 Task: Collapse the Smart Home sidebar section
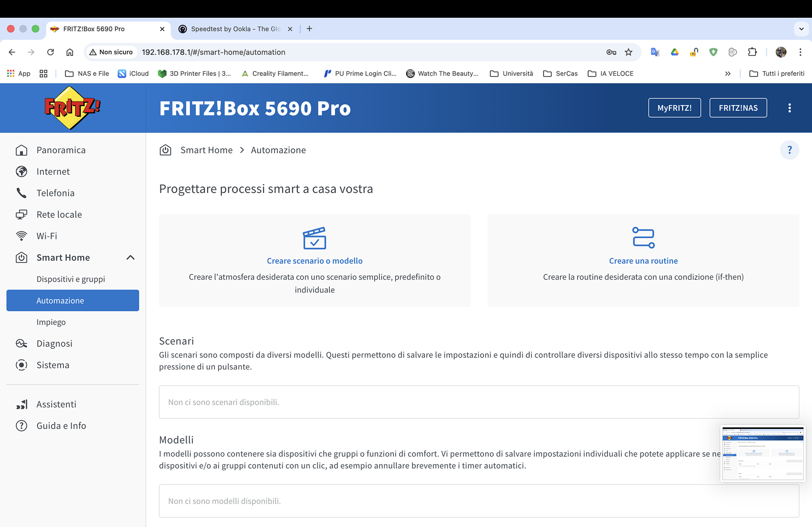click(130, 257)
